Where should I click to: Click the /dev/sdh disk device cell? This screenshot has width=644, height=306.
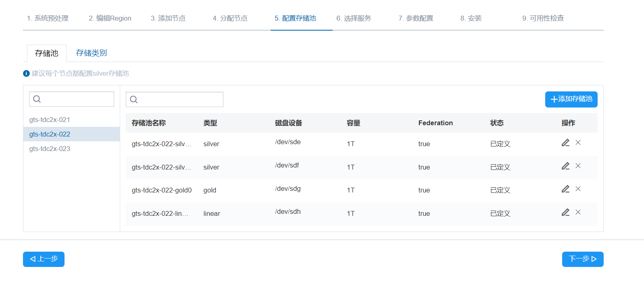[x=288, y=211]
